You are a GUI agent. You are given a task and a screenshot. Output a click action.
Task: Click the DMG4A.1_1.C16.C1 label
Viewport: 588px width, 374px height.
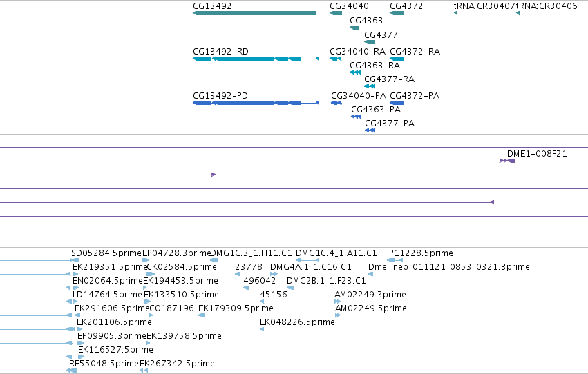(x=311, y=267)
